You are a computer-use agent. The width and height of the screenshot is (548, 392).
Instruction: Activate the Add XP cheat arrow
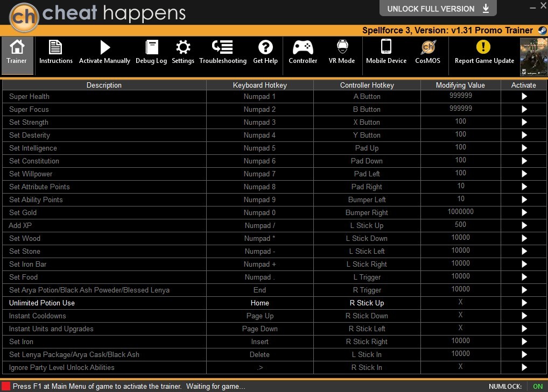tap(524, 225)
